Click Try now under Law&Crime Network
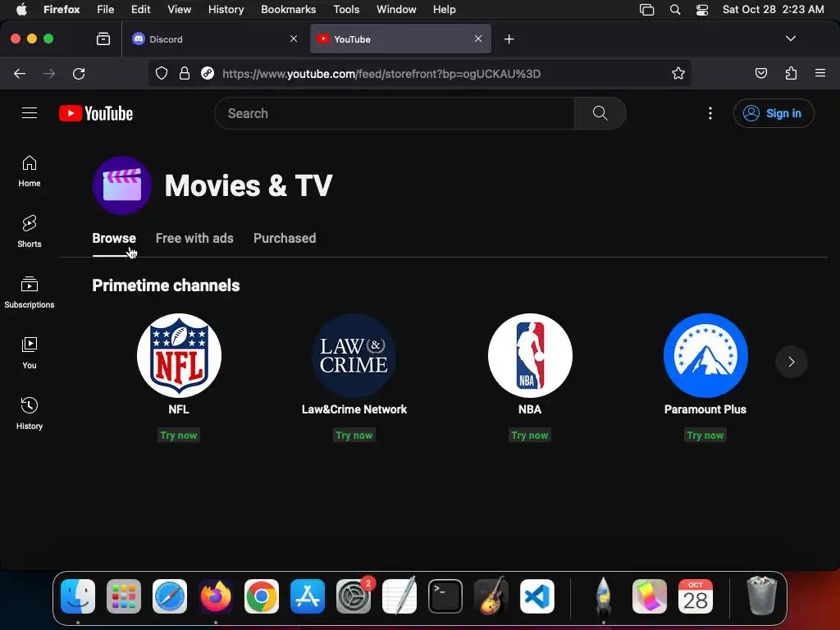The height and width of the screenshot is (630, 840). tap(354, 436)
